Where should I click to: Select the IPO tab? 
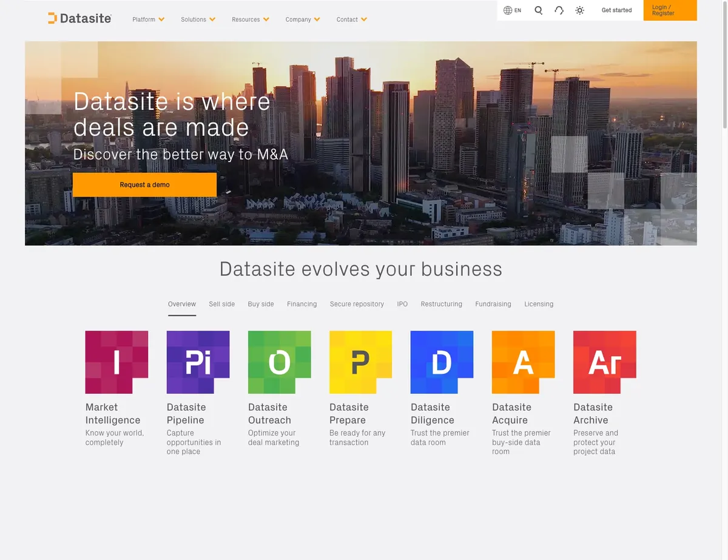click(x=402, y=304)
